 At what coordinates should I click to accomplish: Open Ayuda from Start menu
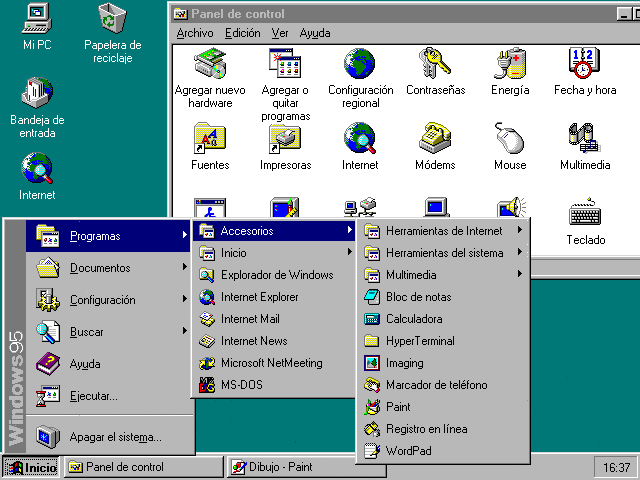[109, 364]
